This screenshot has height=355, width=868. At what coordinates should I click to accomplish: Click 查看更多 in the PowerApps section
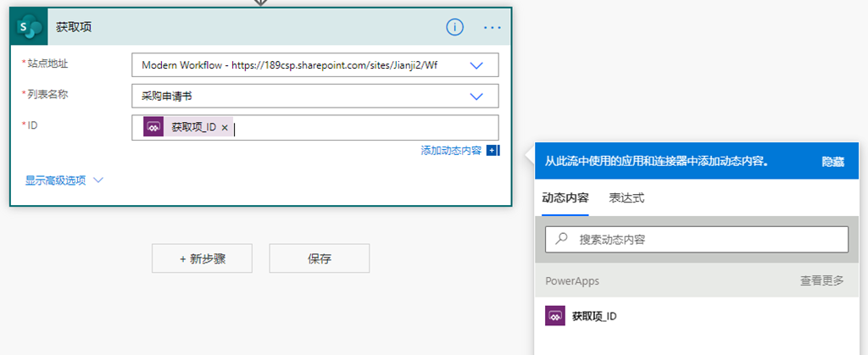822,280
